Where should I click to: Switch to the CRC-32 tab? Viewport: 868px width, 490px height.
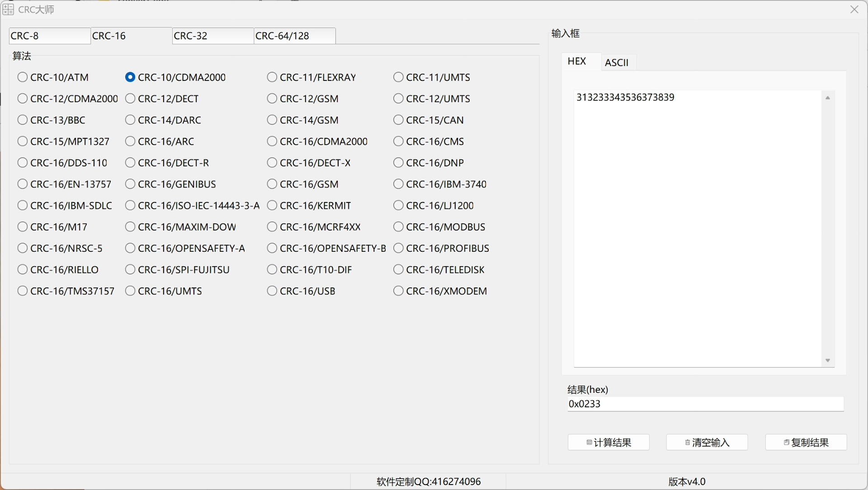(212, 36)
